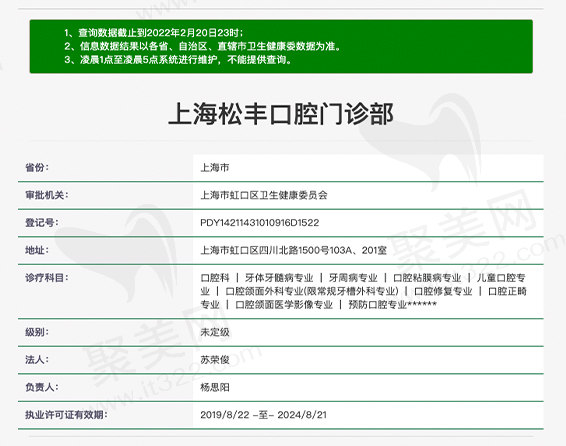Click 牙周病专业 in departments
566x446 pixels.
click(353, 277)
